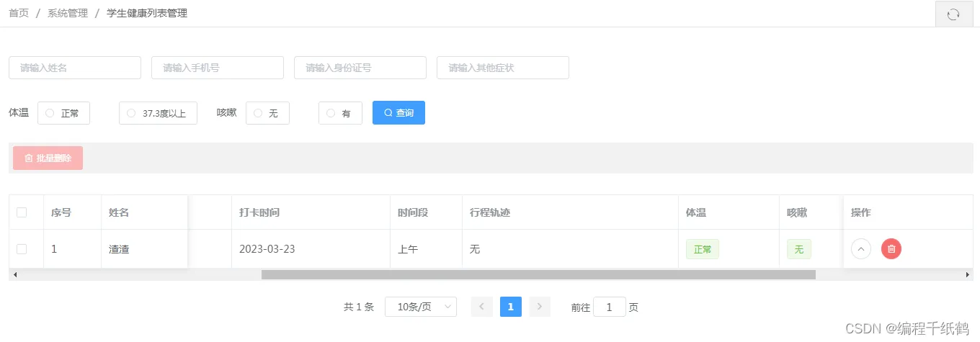This screenshot has height=342, width=980.
Task: Check the checkbox for row 渣渣
Action: pos(22,249)
